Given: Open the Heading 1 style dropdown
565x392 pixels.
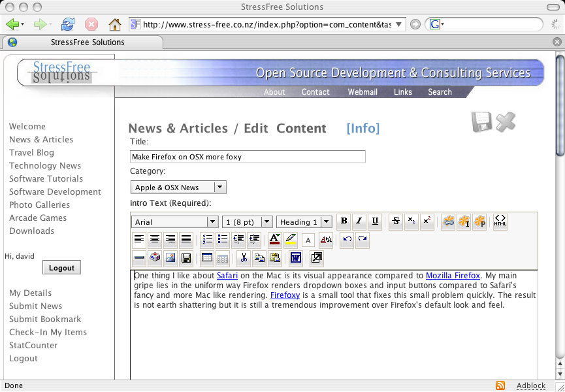Looking at the screenshot, I should [x=304, y=222].
